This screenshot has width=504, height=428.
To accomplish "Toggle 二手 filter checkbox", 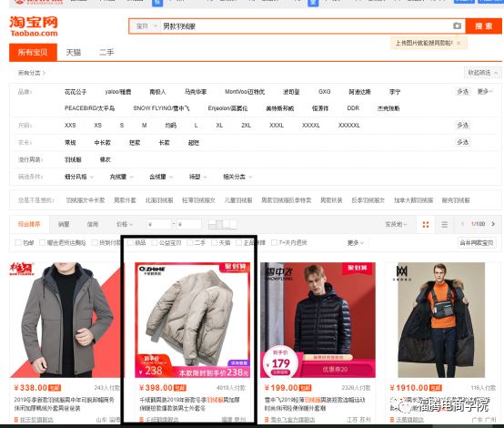I will (x=190, y=242).
